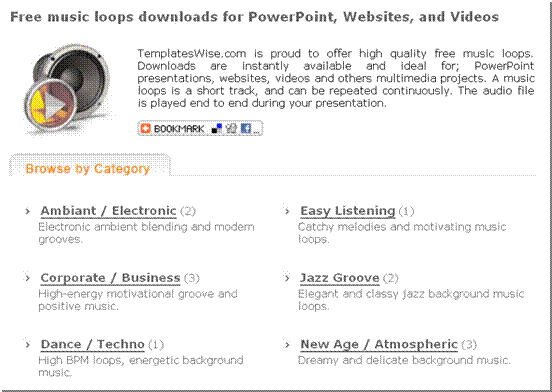Open the Corporate / Business category link
The width and height of the screenshot is (552, 392).
click(110, 278)
